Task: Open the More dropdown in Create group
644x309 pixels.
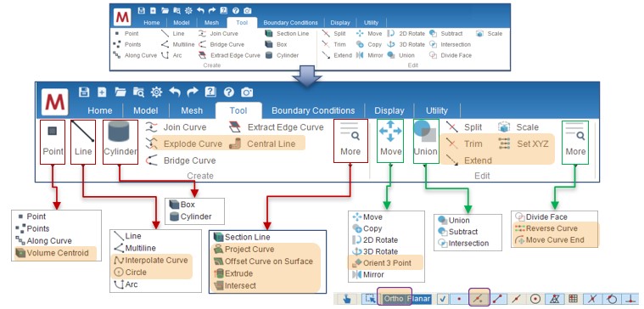Action: click(350, 142)
